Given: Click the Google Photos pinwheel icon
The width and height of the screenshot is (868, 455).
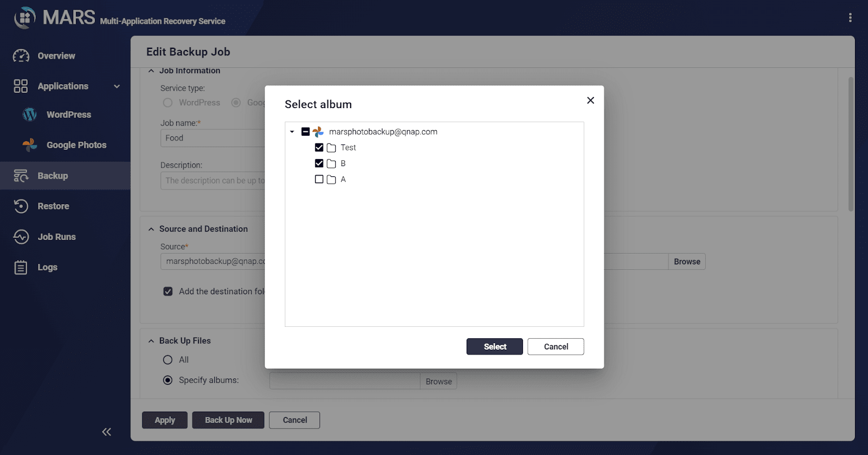Looking at the screenshot, I should pyautogui.click(x=30, y=145).
